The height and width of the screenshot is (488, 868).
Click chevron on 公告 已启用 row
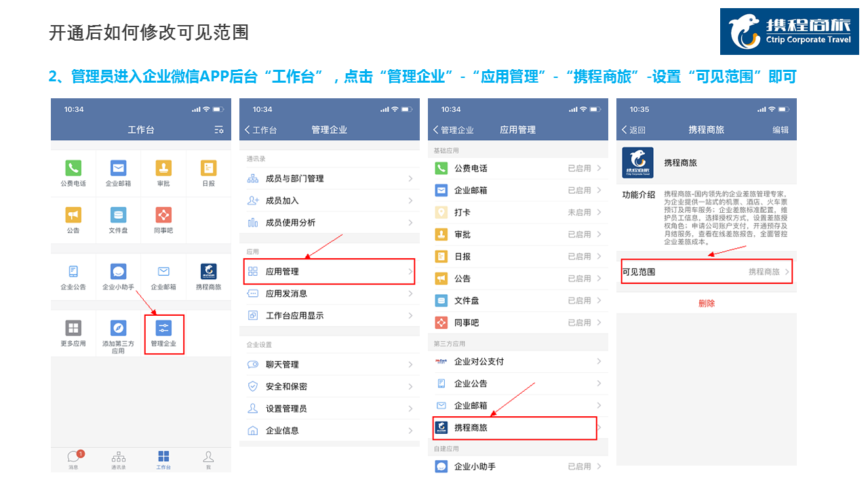[x=599, y=279]
